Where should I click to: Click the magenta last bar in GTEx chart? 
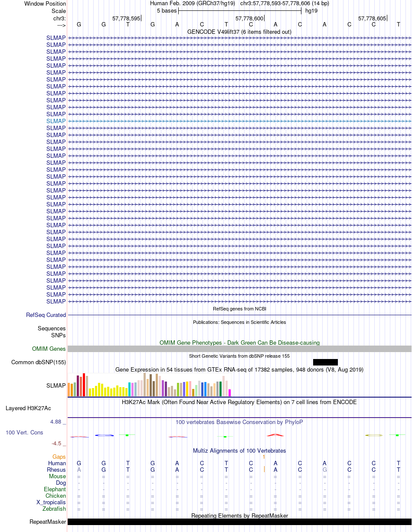230,393
